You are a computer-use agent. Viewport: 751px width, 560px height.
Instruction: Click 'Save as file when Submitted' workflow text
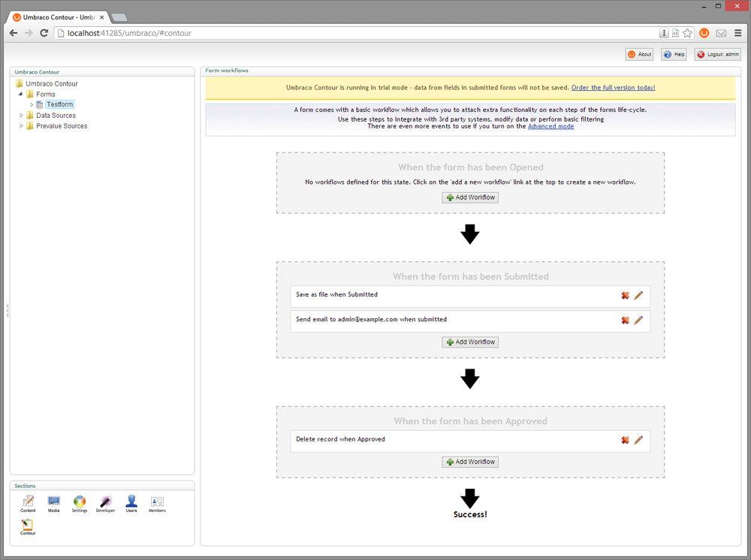pos(336,294)
